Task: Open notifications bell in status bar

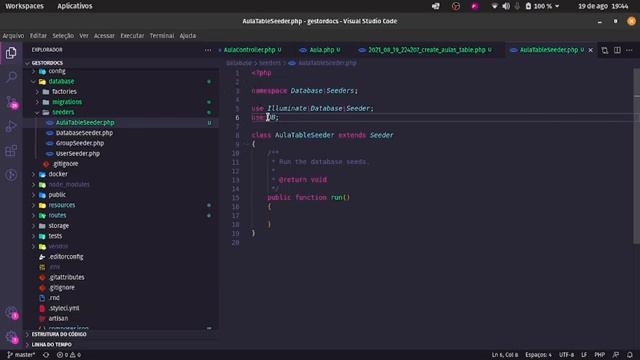Action: pos(630,355)
